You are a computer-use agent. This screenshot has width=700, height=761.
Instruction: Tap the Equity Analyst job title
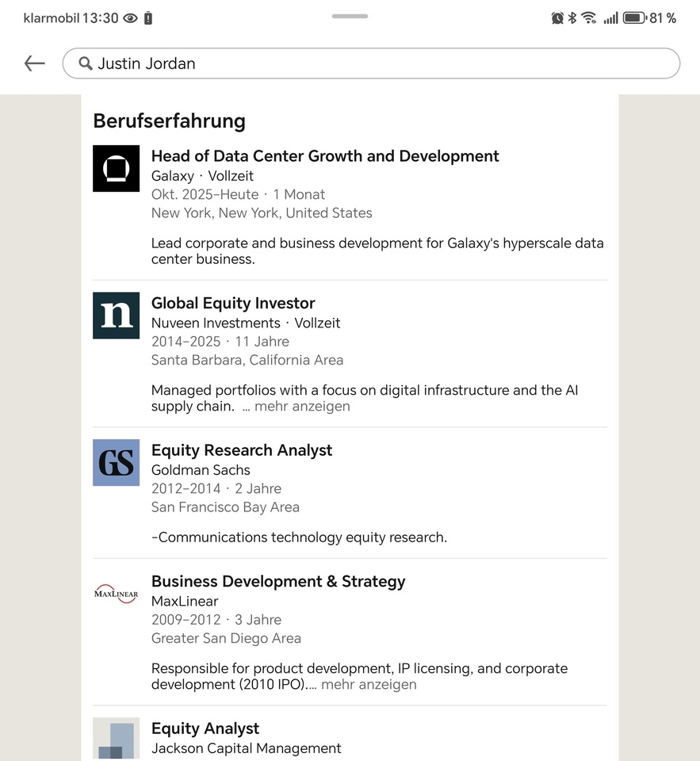tap(205, 728)
